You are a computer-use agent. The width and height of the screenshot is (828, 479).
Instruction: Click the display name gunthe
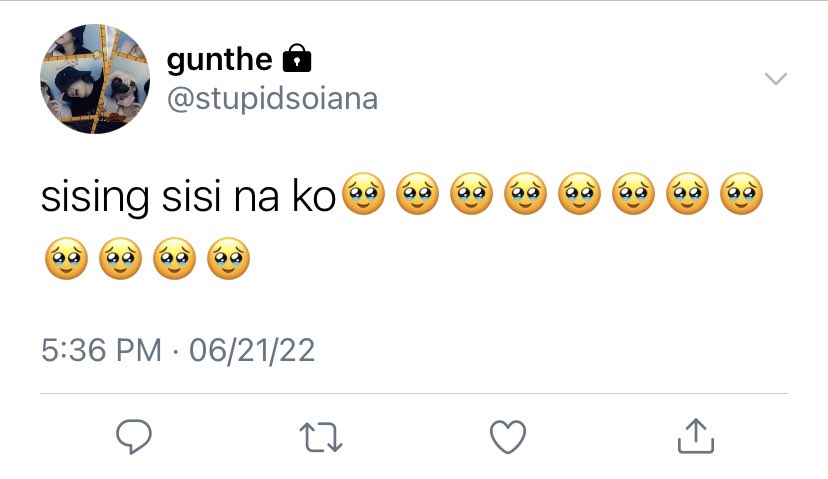pos(219,59)
